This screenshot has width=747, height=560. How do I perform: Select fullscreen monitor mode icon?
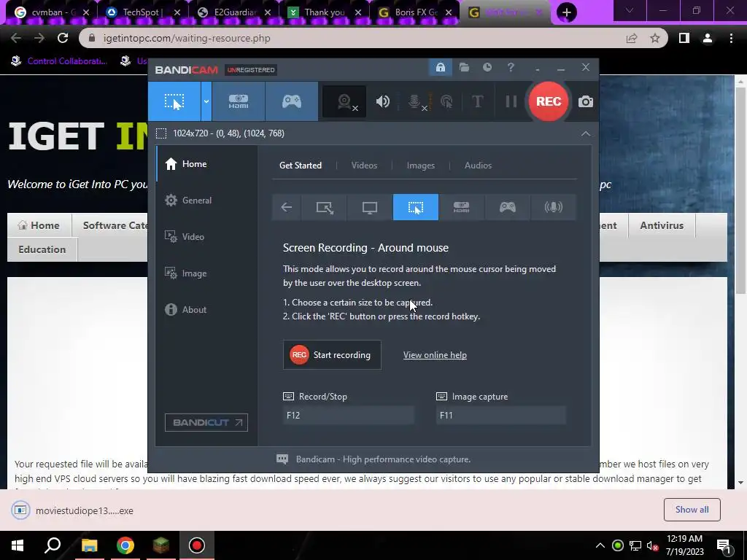(370, 207)
